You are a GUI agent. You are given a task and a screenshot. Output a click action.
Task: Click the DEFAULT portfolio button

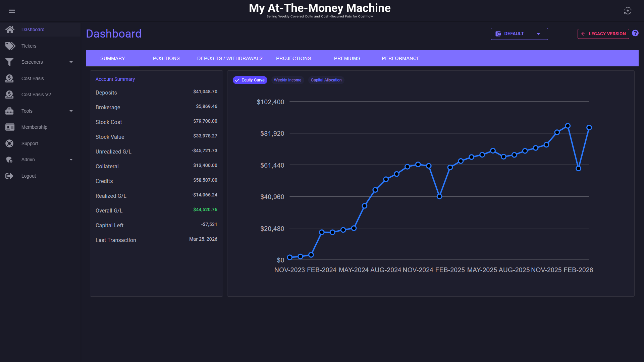click(x=510, y=34)
